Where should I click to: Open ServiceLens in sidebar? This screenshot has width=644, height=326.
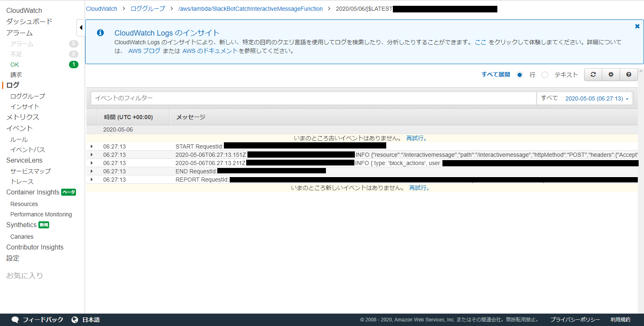[24, 161]
